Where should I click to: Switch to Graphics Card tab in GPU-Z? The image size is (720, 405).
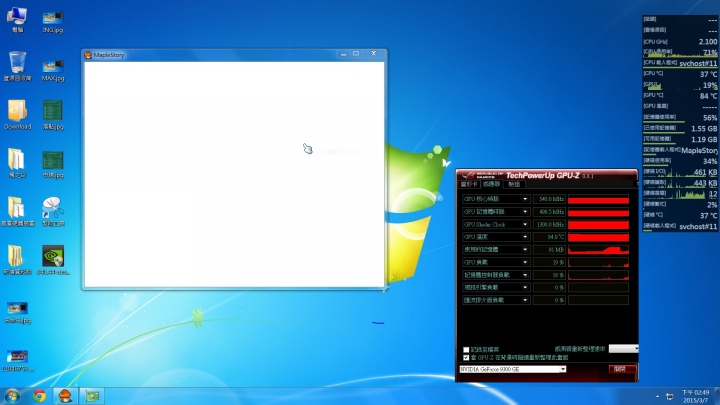click(469, 184)
